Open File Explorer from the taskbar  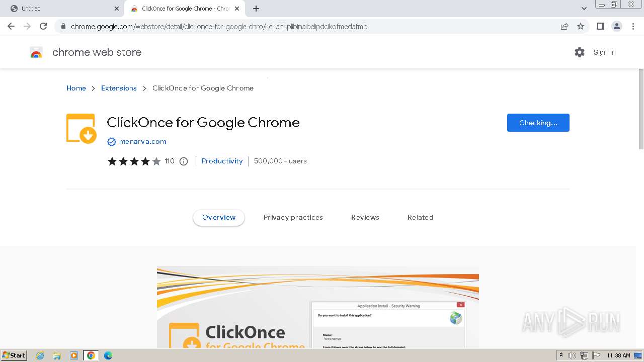coord(57,355)
